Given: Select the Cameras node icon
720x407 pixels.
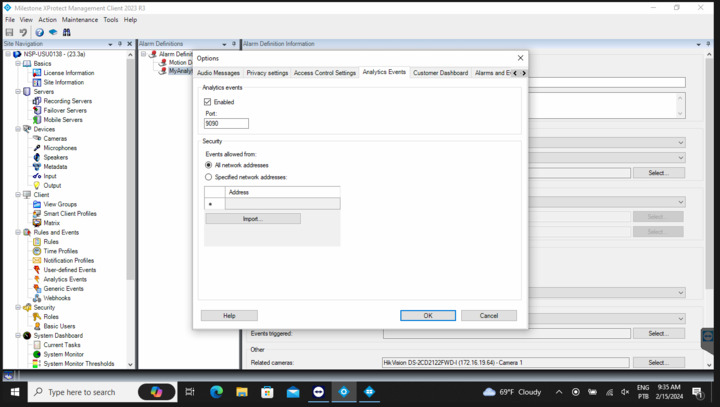Looking at the screenshot, I should coord(37,139).
